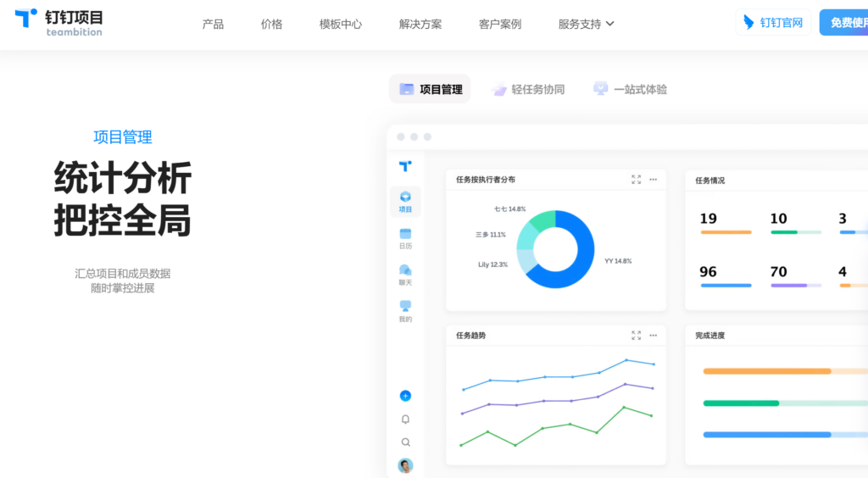Screen dimensions: 868x478
Task: Visit 钉钉官网 link button
Action: [x=773, y=23]
